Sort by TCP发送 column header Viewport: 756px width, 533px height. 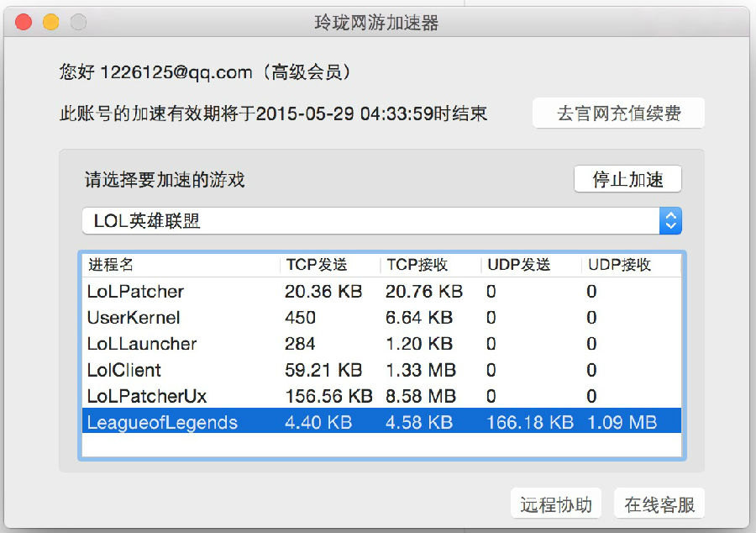pyautogui.click(x=328, y=265)
